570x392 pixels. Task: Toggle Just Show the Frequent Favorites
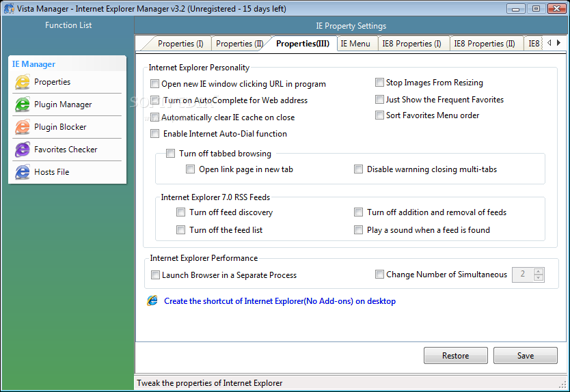(x=379, y=99)
